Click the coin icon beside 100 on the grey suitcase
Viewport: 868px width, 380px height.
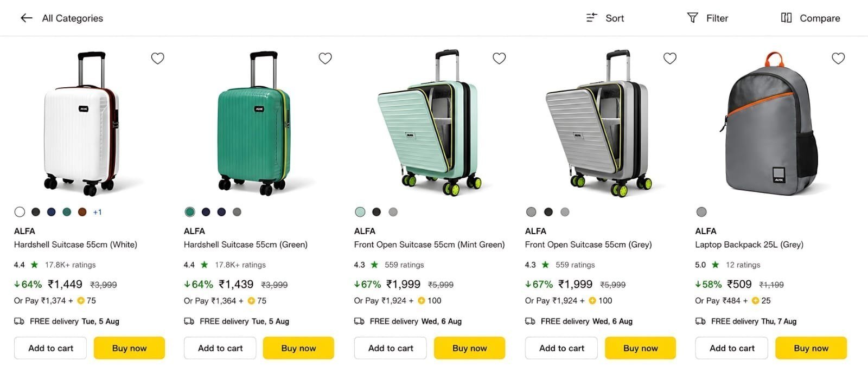[592, 300]
